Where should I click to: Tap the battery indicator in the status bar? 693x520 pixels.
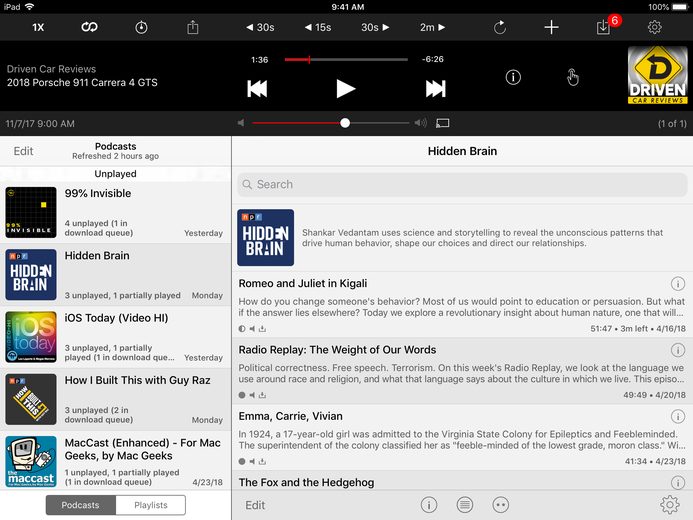(x=681, y=7)
